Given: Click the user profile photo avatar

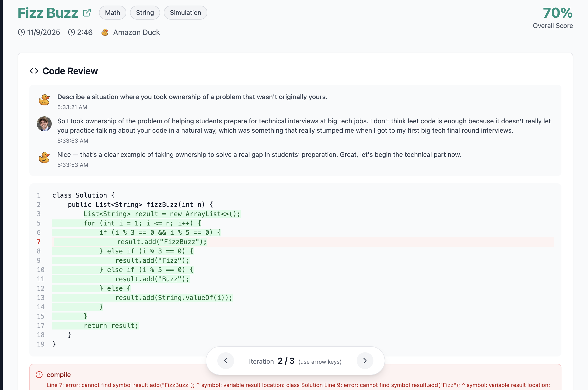Looking at the screenshot, I should [44, 124].
